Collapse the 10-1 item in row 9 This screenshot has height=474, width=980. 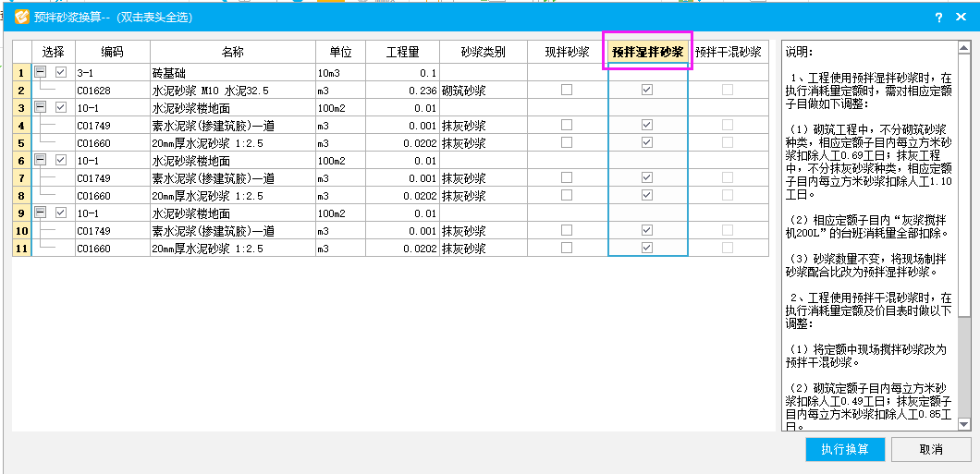40,213
